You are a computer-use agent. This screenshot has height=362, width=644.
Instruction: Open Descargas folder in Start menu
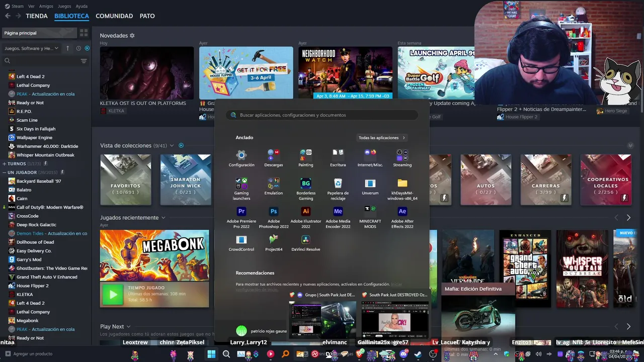tap(274, 158)
